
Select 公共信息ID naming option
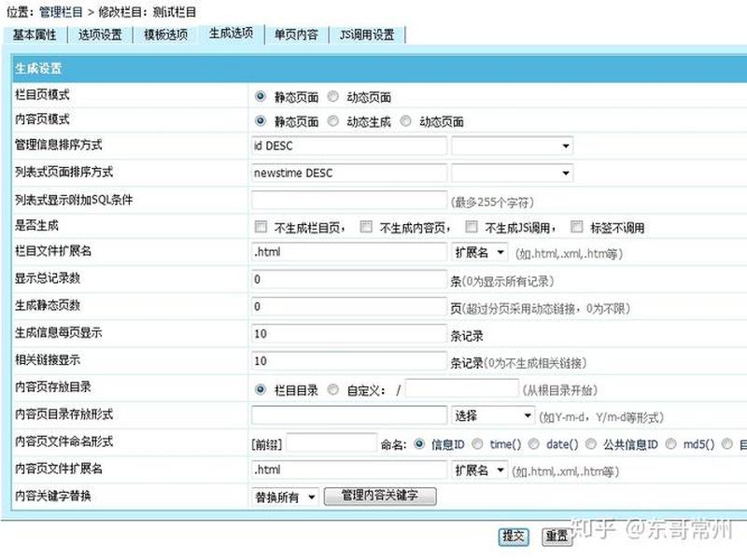pos(591,444)
